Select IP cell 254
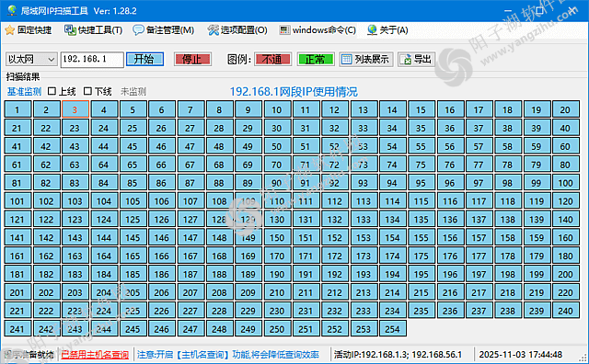This screenshot has height=364, width=589. [x=392, y=329]
